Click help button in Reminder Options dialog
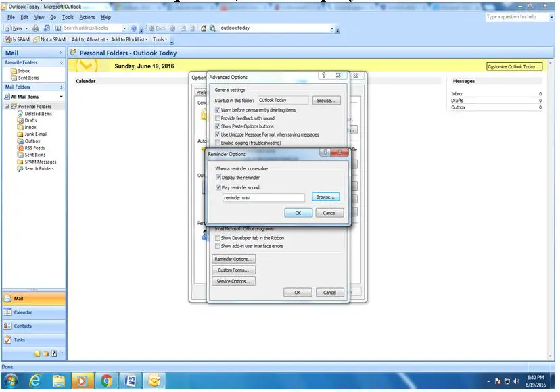 [325, 153]
